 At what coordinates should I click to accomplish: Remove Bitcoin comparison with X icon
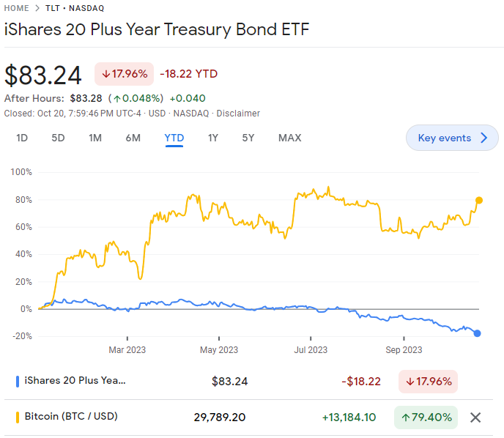pos(475,417)
